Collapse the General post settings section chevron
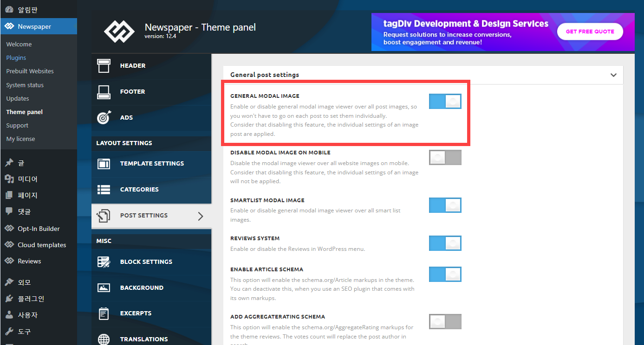This screenshot has height=345, width=644. 613,75
